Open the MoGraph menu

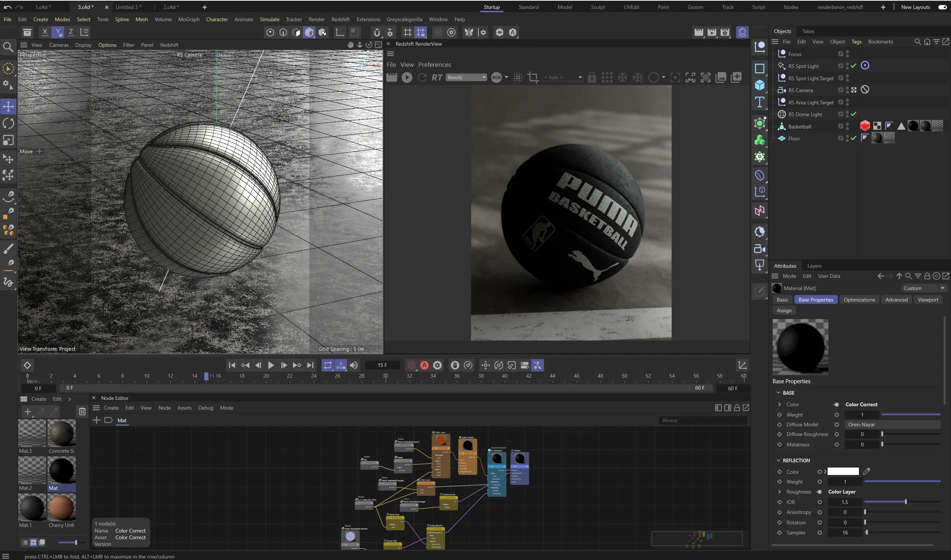(x=189, y=19)
